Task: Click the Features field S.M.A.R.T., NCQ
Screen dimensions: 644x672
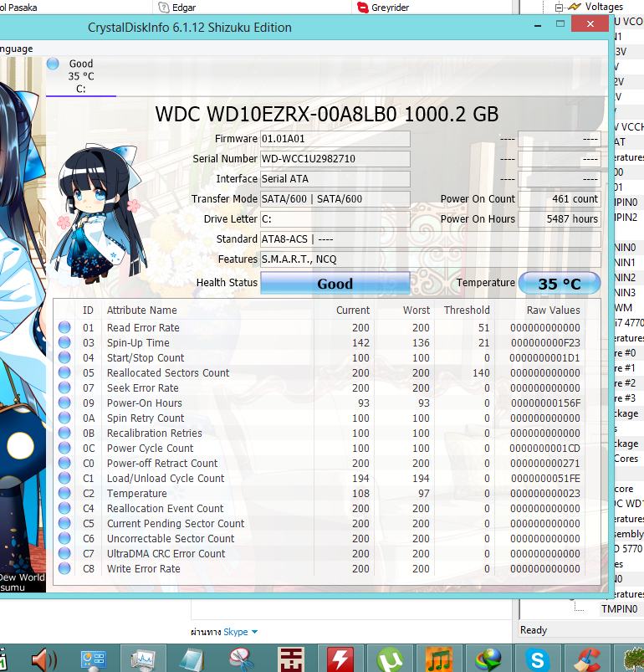Action: pos(431,259)
